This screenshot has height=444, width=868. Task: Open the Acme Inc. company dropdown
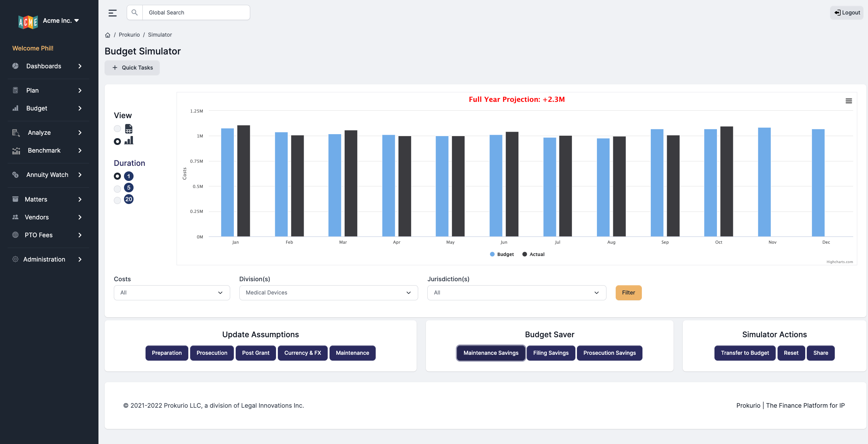(61, 21)
